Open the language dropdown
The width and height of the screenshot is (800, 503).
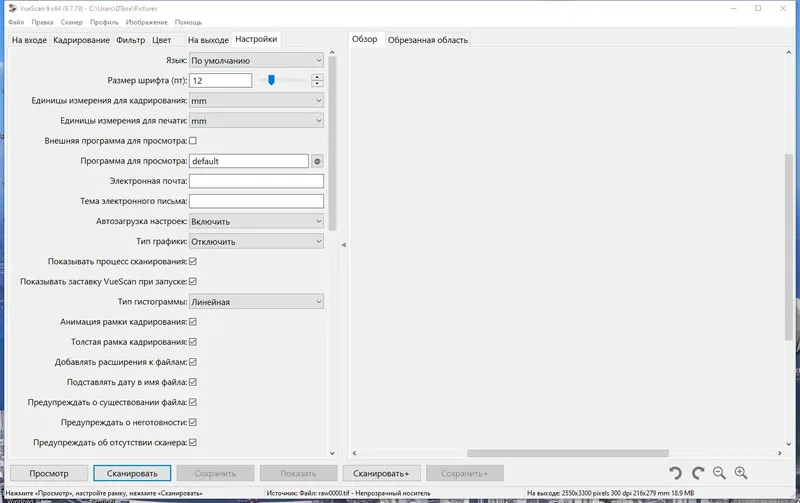click(256, 60)
